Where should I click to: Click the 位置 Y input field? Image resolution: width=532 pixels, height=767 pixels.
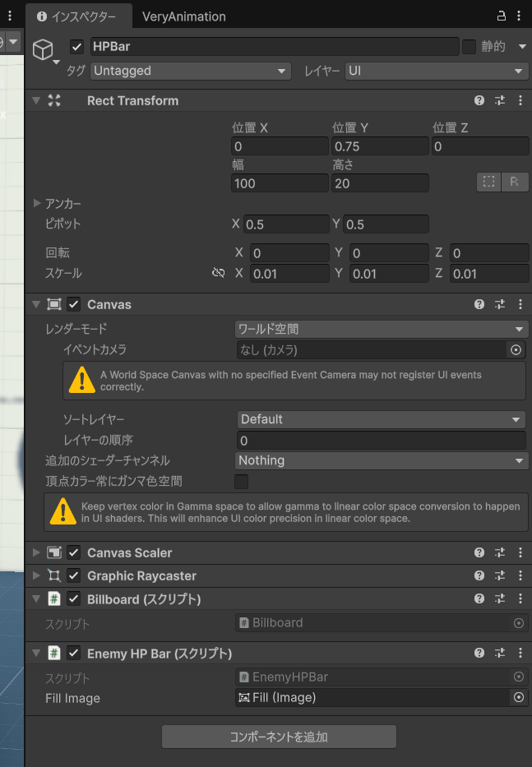tap(380, 146)
